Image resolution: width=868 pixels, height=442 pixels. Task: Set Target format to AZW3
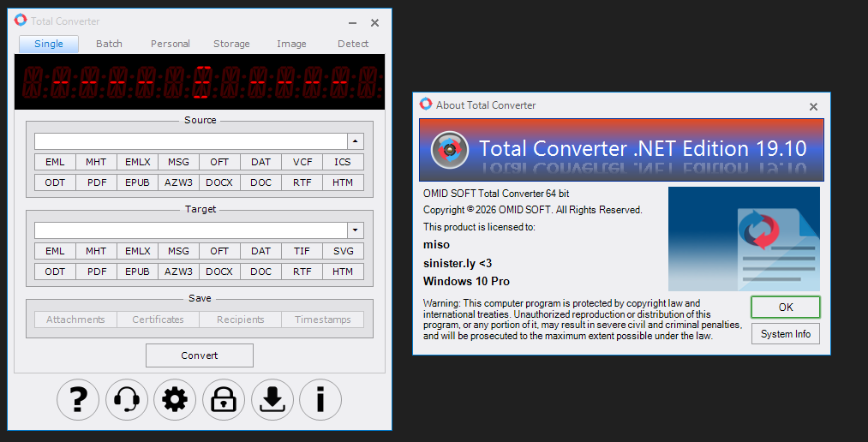pos(178,272)
